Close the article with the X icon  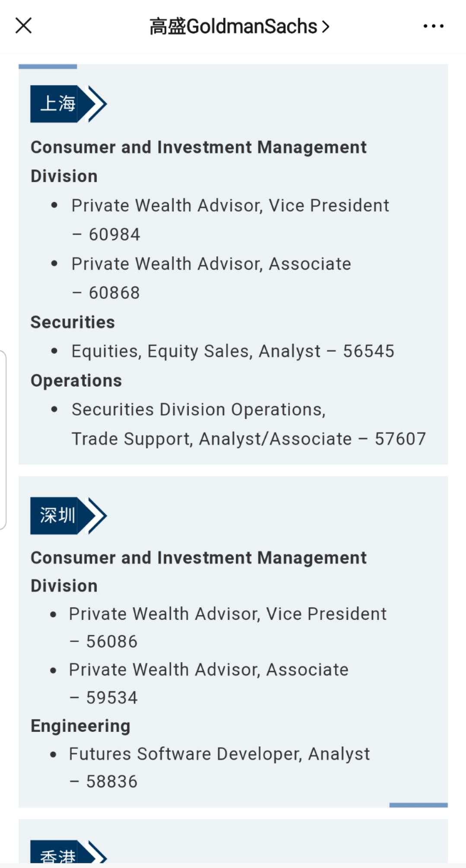(x=24, y=25)
